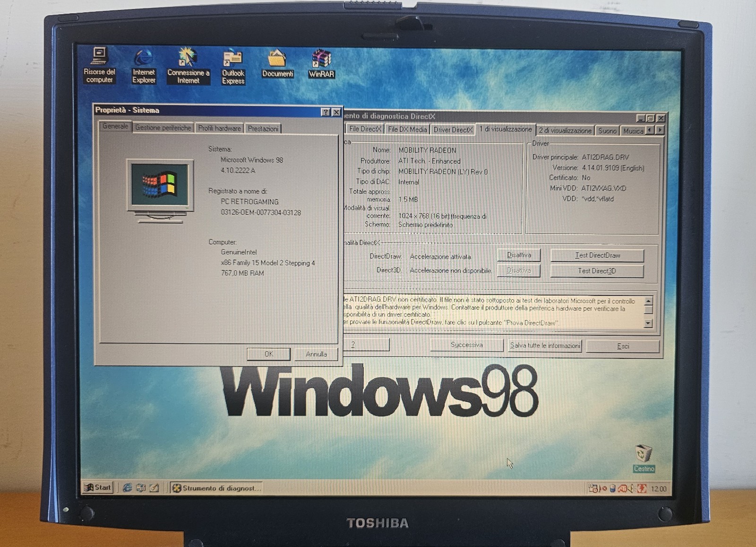
Task: Click the Outlook Express quick launch icon
Action: click(141, 487)
